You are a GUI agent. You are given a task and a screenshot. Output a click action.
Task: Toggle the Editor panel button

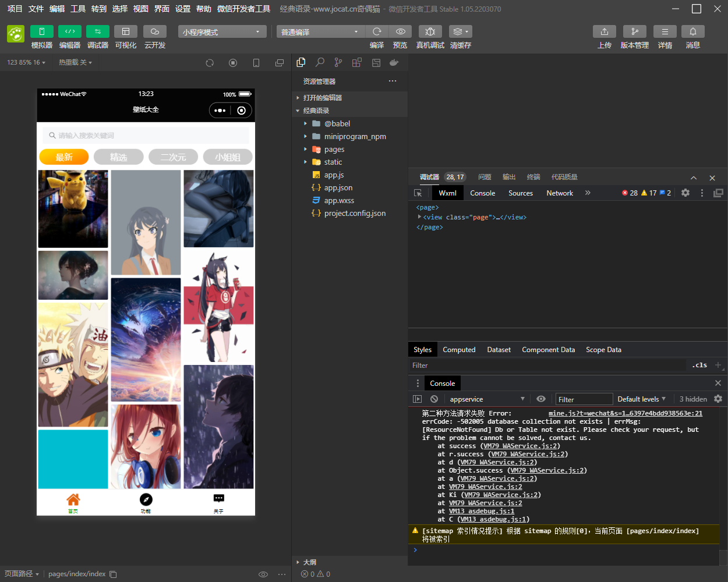point(70,31)
